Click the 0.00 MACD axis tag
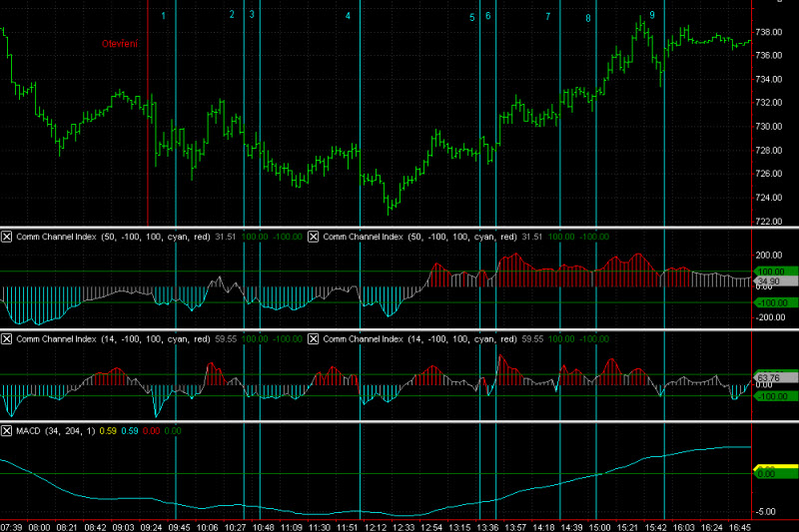This screenshot has width=799, height=532. 776,474
